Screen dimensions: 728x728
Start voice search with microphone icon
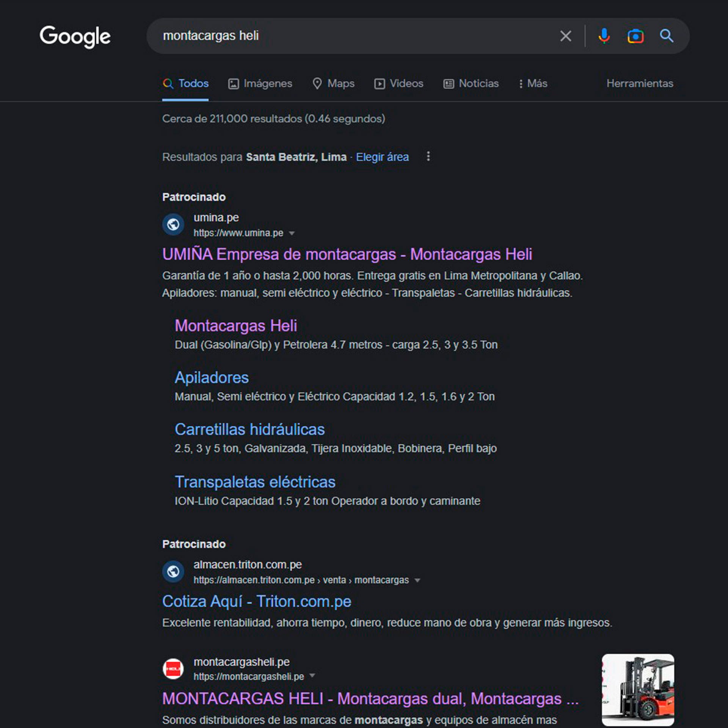(604, 36)
